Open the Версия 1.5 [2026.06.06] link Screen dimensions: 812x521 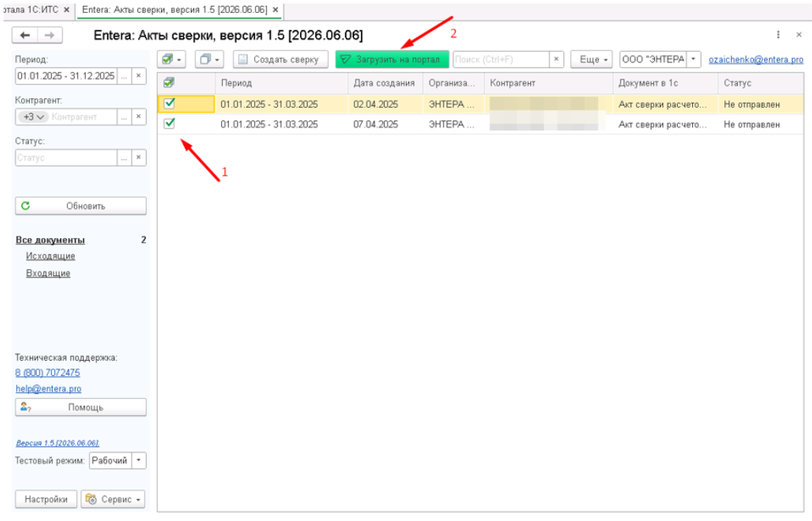[57, 443]
